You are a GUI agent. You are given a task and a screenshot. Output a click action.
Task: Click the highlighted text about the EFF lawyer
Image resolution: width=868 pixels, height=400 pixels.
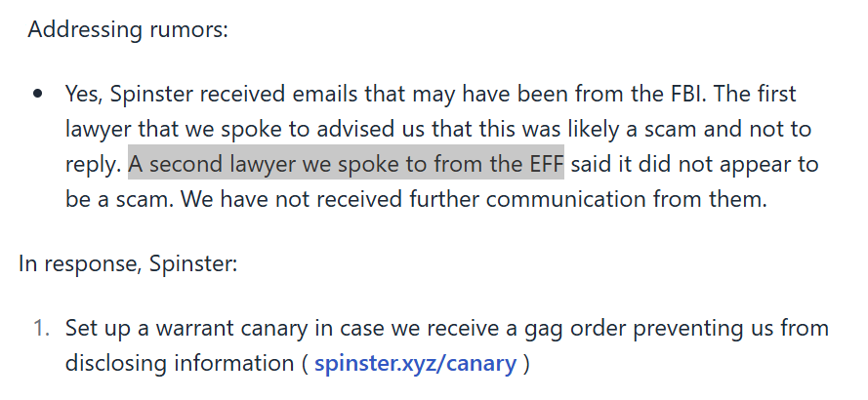click(x=346, y=164)
